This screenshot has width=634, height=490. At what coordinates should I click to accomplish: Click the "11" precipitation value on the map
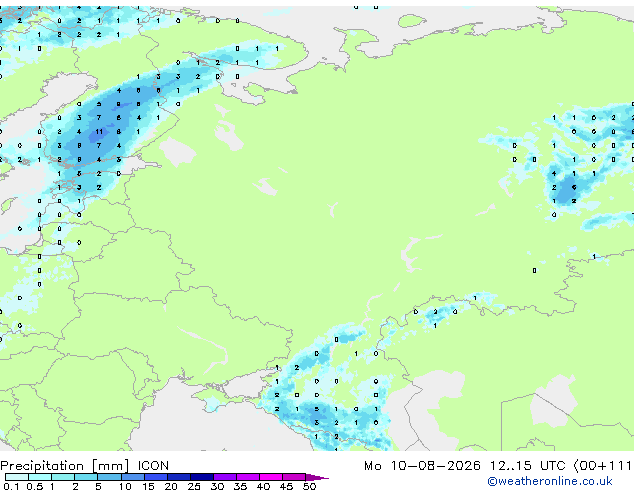coord(99,132)
